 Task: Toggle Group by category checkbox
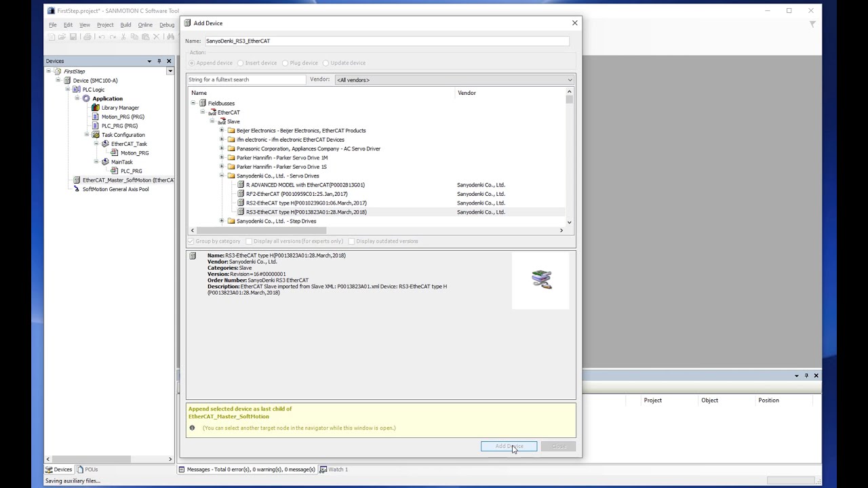point(191,241)
